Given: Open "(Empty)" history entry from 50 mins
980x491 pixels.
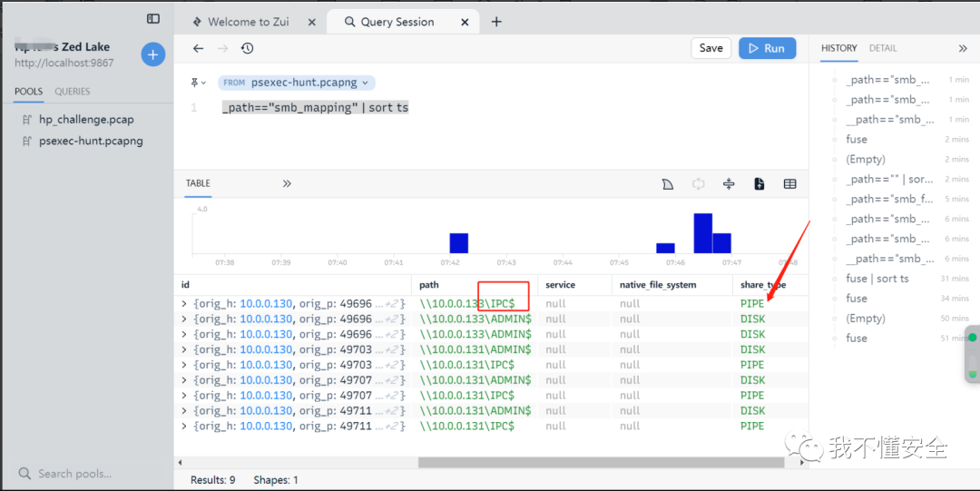Looking at the screenshot, I should tap(866, 319).
